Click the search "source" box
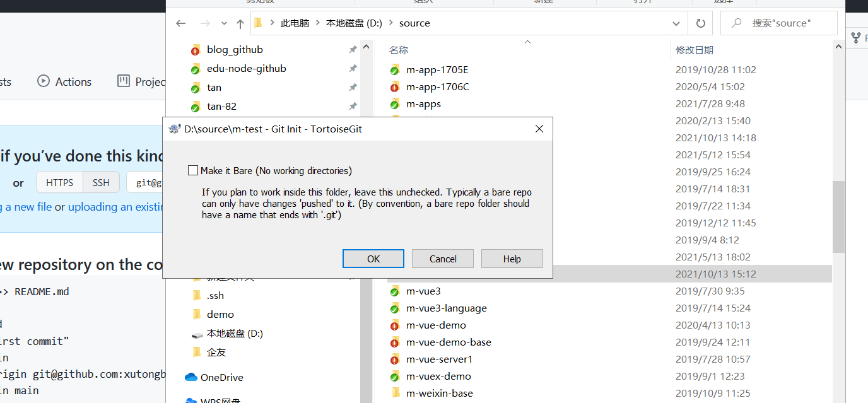The height and width of the screenshot is (403, 868). 779,23
